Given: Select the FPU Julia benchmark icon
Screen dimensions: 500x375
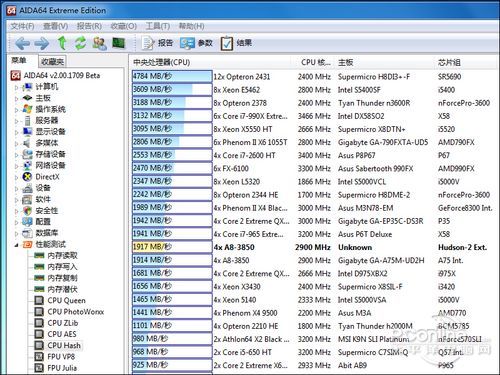Looking at the screenshot, I should pyautogui.click(x=39, y=368).
